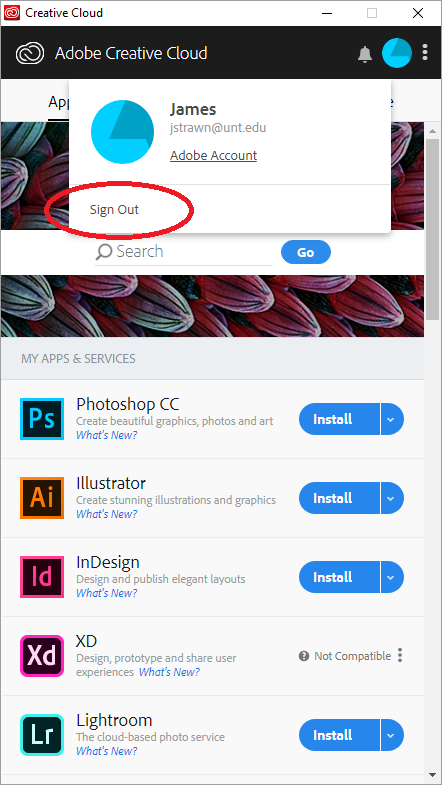Click the profile avatar in header
Image resolution: width=442 pixels, height=785 pixels.
click(397, 53)
